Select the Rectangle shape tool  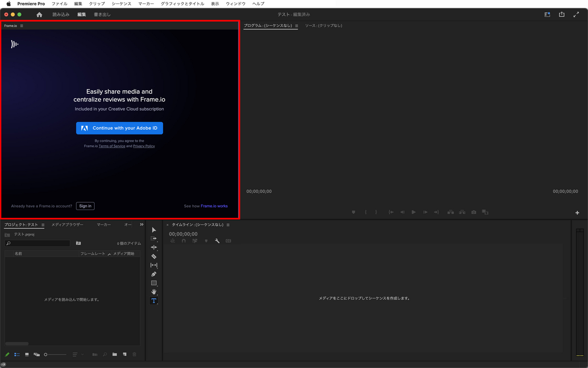[154, 283]
